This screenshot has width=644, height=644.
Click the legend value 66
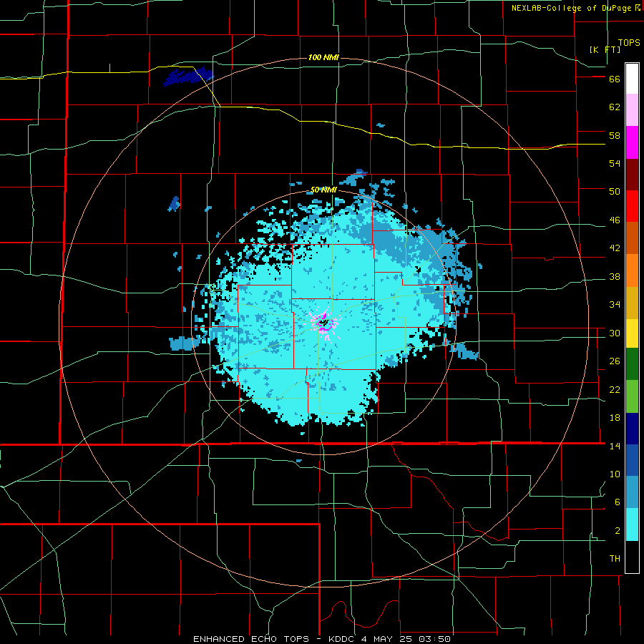[615, 79]
